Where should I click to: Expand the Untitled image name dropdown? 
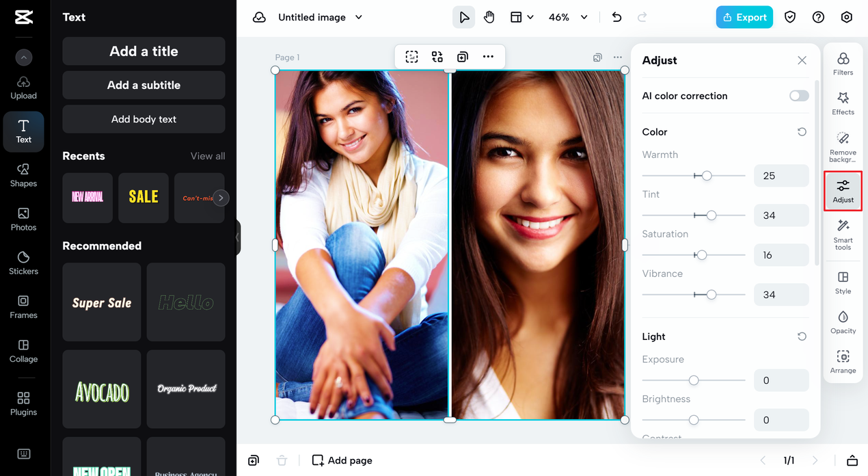[x=359, y=17]
